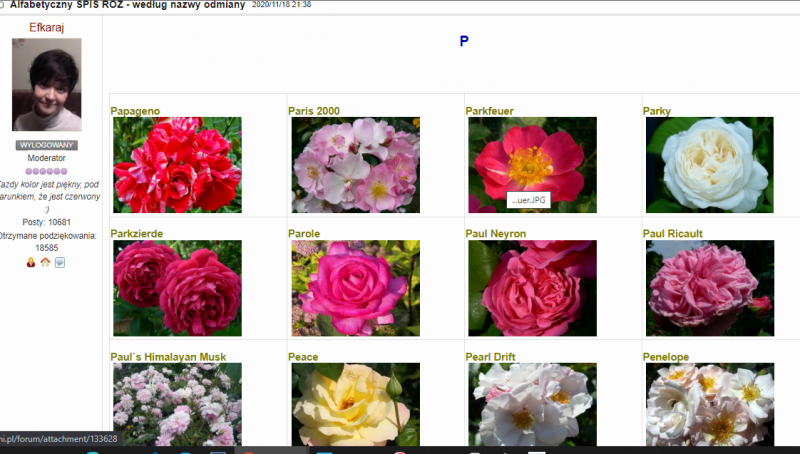Open the Paris 2000 rose photo
800x454 pixels.
[355, 165]
